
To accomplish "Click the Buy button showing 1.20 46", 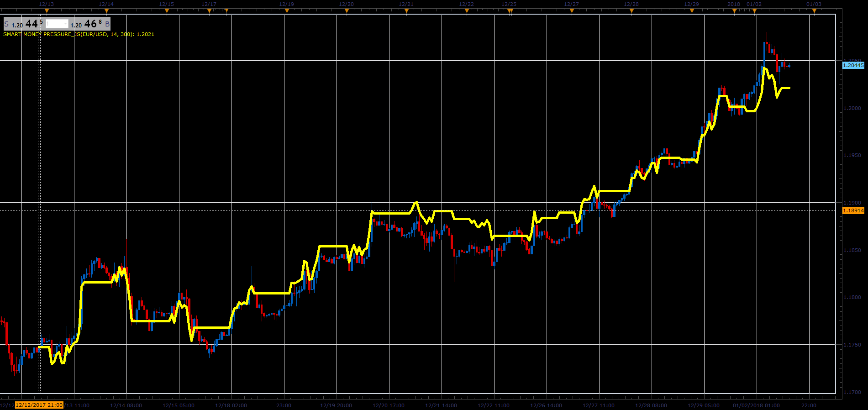I will point(90,24).
